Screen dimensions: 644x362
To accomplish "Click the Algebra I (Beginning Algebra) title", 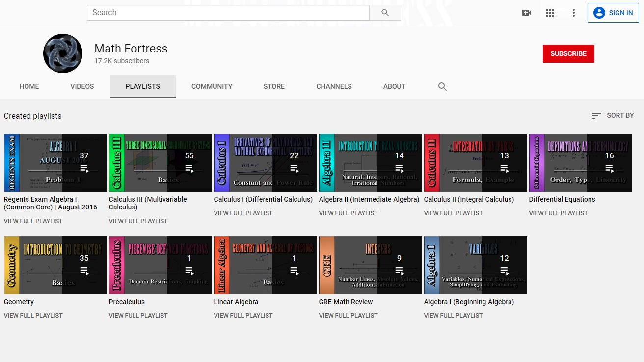I will pos(469,302).
